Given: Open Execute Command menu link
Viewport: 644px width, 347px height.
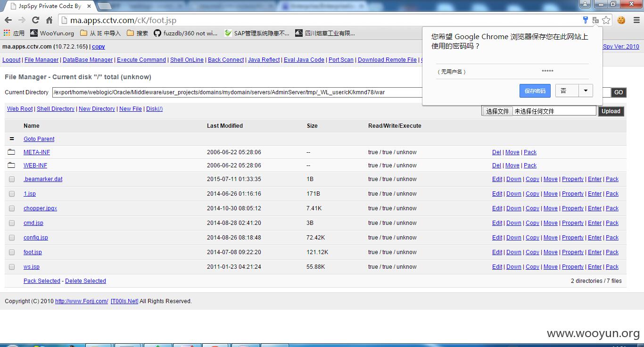Looking at the screenshot, I should click(x=141, y=60).
